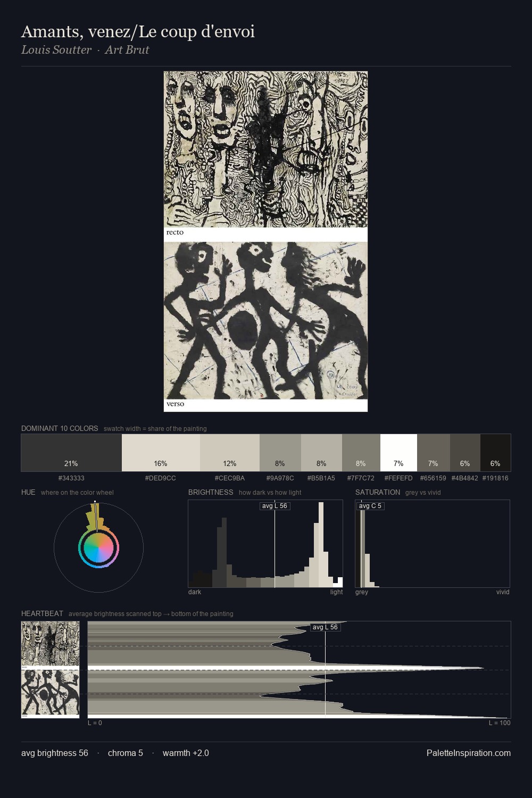This screenshot has width=532, height=798.
Task: Click the hex code #DED9CC text
Action: tap(161, 478)
